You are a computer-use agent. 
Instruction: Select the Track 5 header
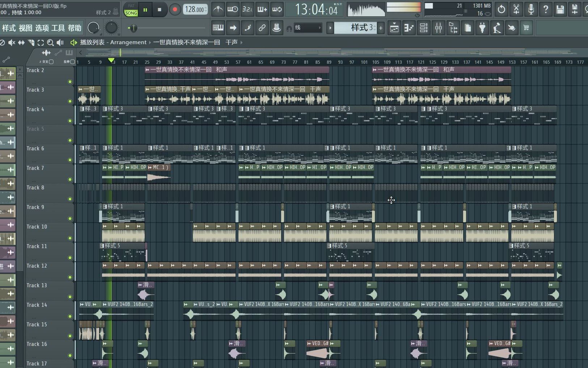(50, 134)
